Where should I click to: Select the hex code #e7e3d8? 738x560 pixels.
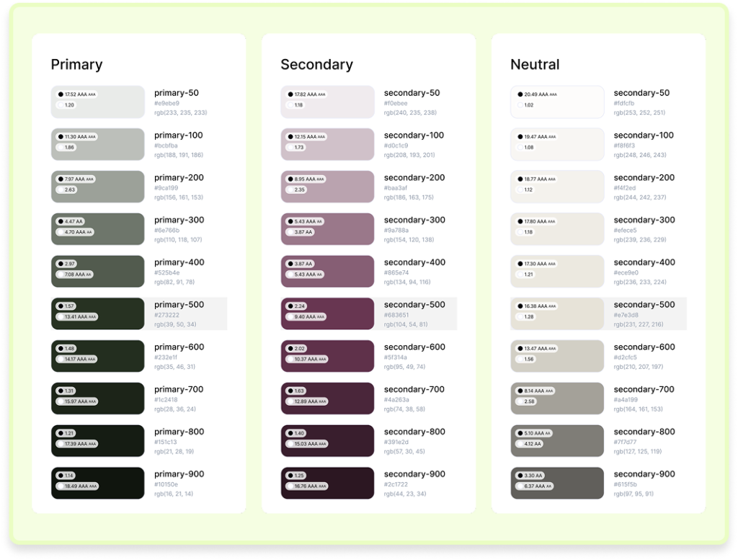pyautogui.click(x=626, y=315)
